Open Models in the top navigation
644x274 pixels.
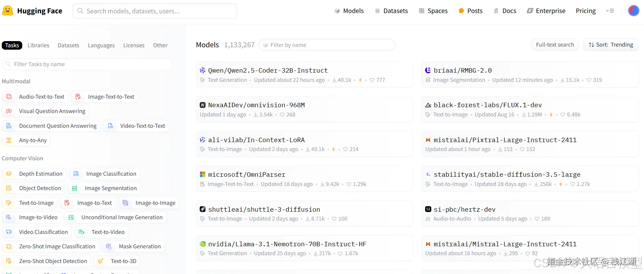coord(349,11)
